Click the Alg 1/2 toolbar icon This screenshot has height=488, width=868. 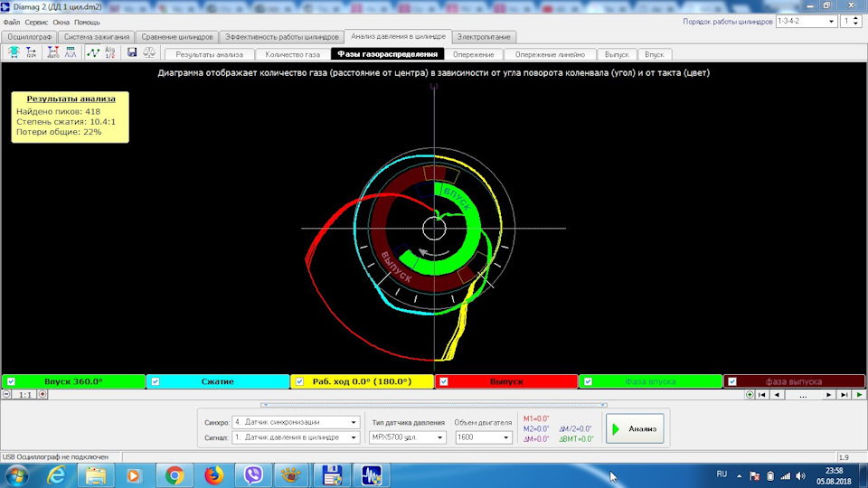coord(110,52)
